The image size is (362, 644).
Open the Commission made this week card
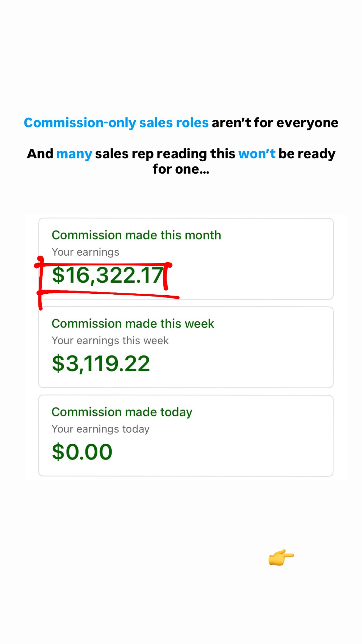click(x=186, y=347)
